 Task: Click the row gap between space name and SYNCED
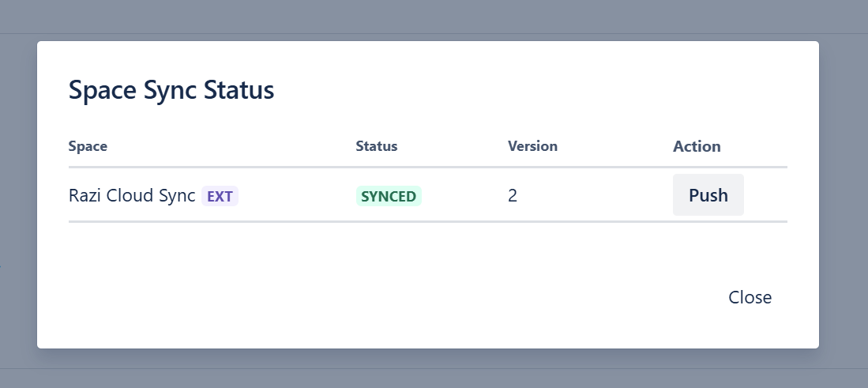pyautogui.click(x=296, y=196)
